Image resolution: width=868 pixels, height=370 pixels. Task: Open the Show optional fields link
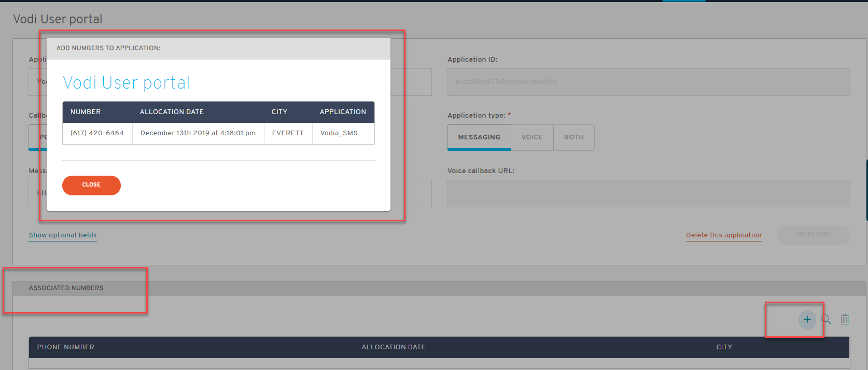pos(63,235)
